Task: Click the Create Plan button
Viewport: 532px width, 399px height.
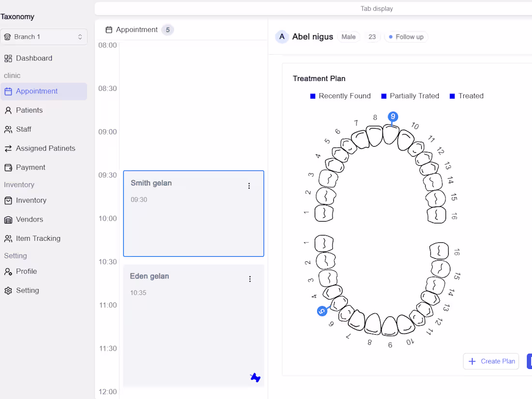Action: tap(491, 361)
